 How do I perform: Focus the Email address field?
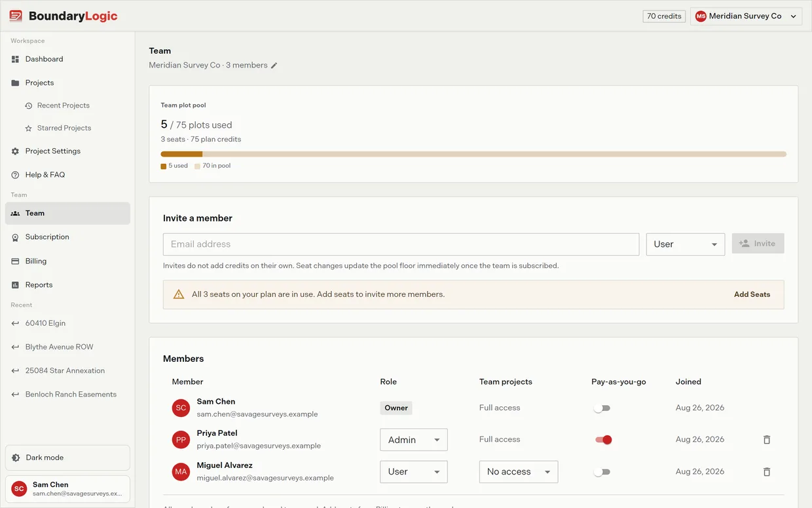(401, 244)
